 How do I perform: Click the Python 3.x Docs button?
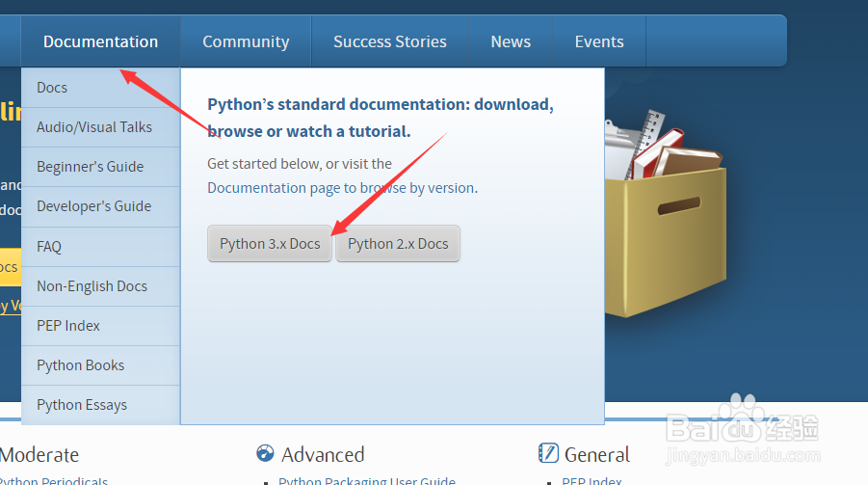click(x=270, y=244)
